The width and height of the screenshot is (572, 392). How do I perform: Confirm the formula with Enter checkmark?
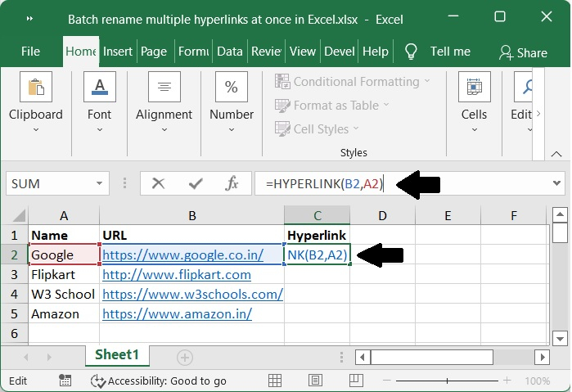pyautogui.click(x=195, y=184)
